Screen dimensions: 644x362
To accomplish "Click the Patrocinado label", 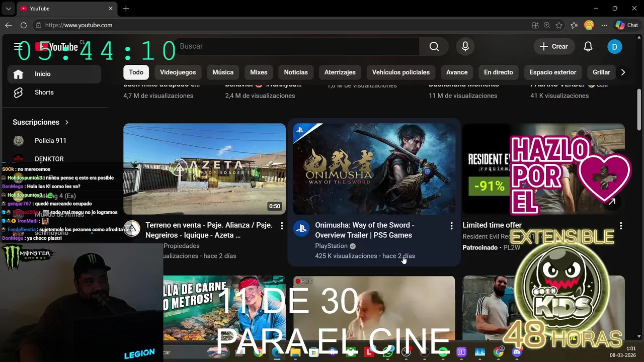I will click(x=480, y=247).
